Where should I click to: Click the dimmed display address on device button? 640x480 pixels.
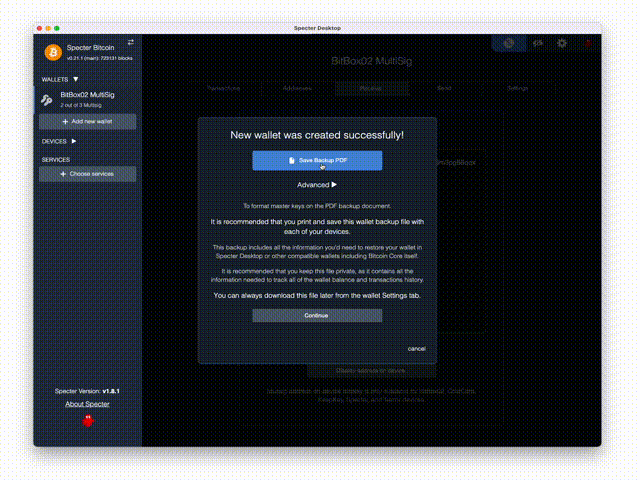tap(371, 371)
